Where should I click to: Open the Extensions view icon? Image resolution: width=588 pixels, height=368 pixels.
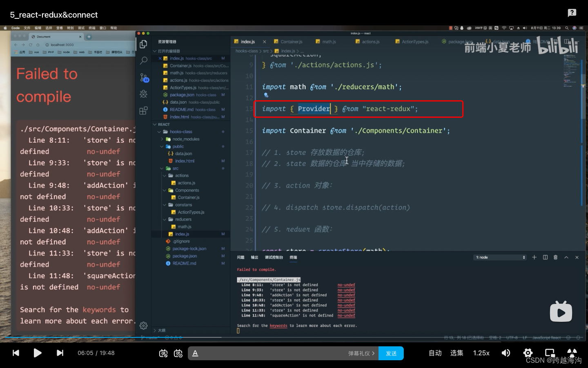pos(143,110)
